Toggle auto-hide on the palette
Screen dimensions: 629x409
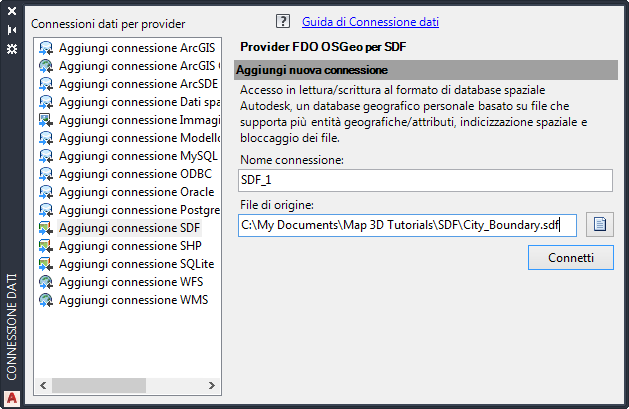[x=12, y=30]
